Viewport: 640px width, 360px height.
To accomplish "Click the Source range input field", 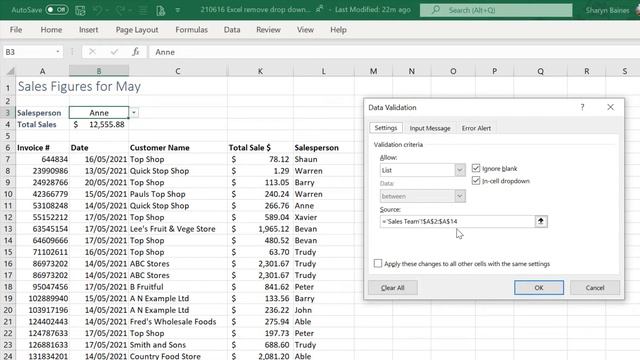I will [x=457, y=221].
